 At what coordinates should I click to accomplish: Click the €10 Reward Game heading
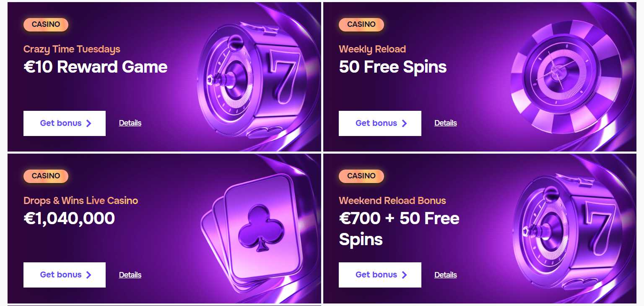(x=96, y=67)
